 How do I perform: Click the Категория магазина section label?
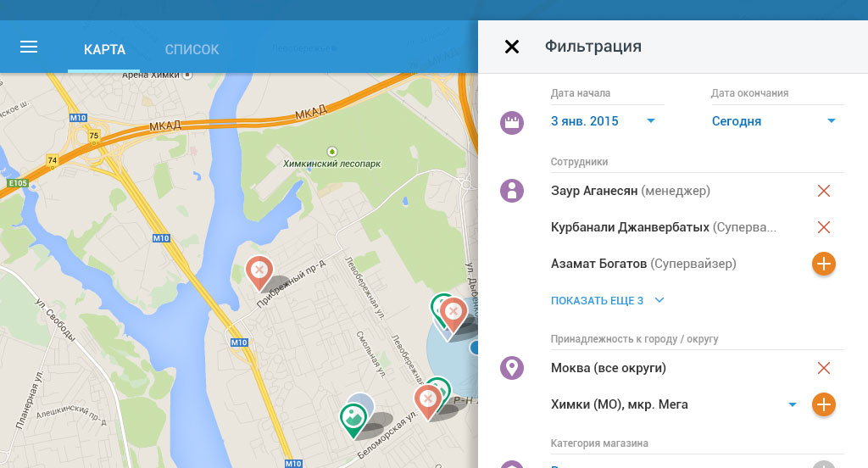(599, 443)
